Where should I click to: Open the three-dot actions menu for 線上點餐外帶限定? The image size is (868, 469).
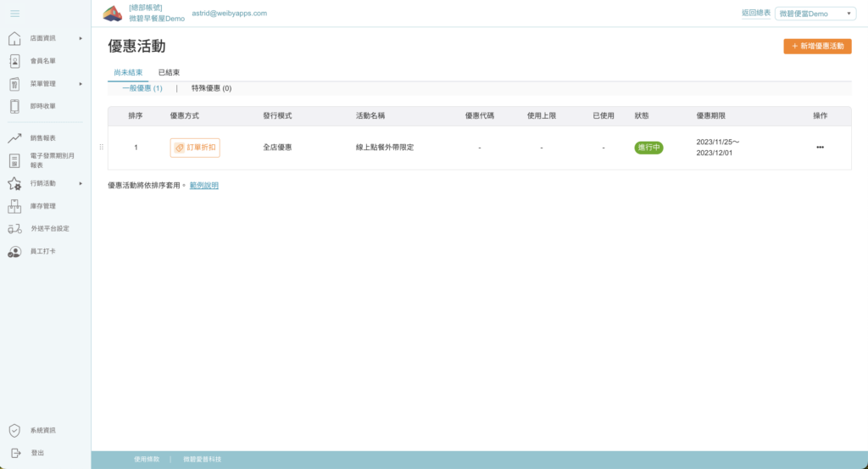pos(820,148)
